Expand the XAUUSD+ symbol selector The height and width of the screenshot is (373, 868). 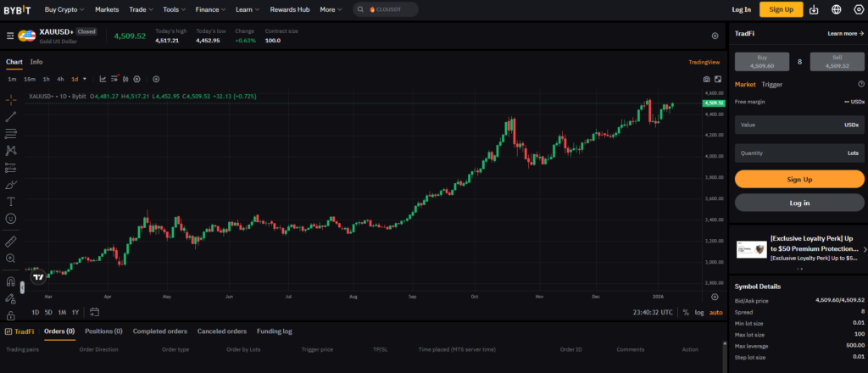click(x=57, y=31)
